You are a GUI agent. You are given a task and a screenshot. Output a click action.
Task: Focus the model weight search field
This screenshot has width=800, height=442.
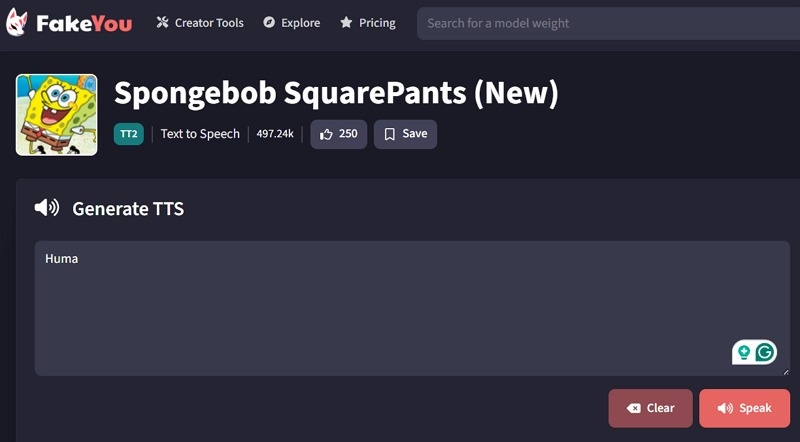pos(608,23)
